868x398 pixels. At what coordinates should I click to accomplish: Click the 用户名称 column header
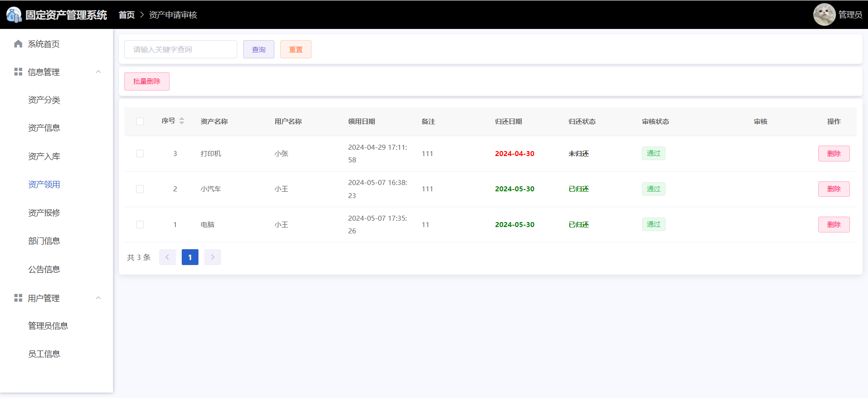(288, 121)
